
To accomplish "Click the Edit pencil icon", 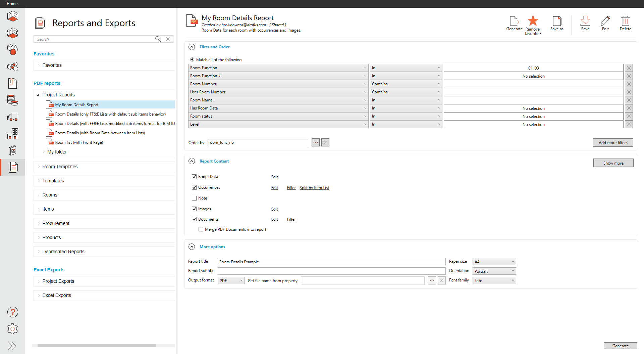I will click(605, 21).
